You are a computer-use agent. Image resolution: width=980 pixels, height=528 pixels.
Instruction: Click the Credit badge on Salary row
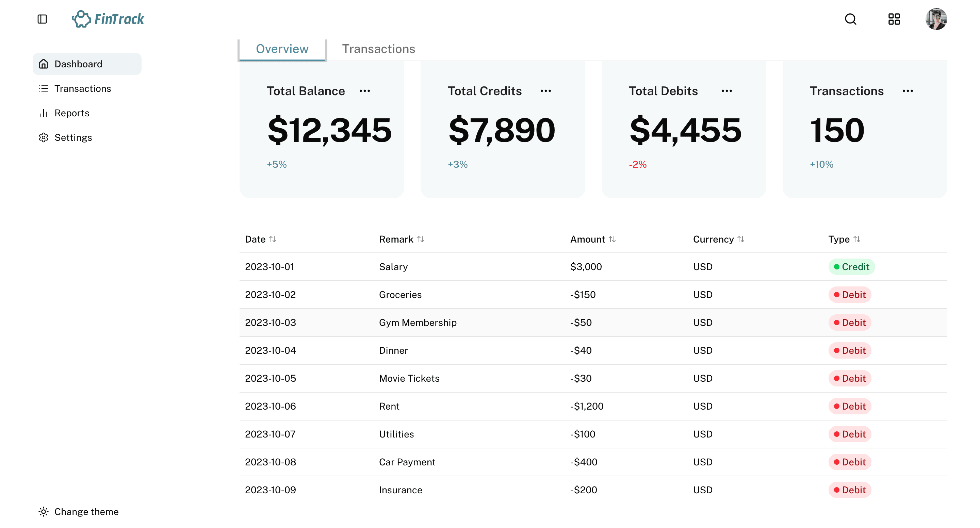(x=852, y=267)
